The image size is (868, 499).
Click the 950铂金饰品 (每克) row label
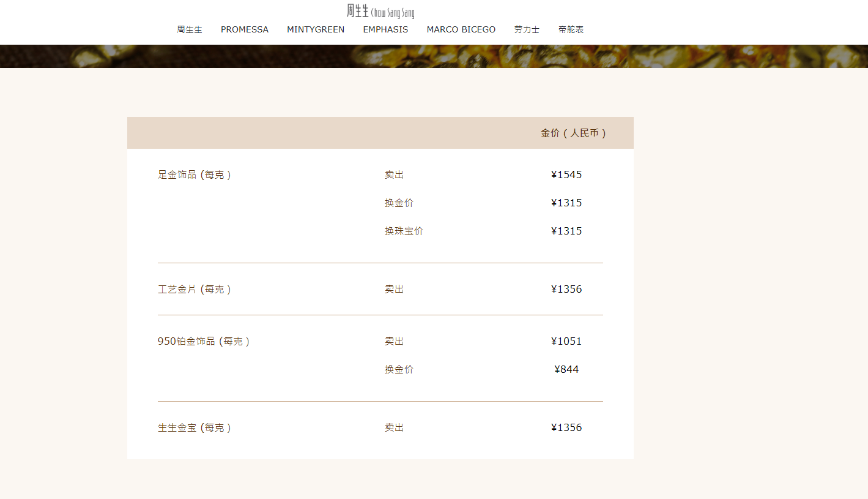coord(204,341)
